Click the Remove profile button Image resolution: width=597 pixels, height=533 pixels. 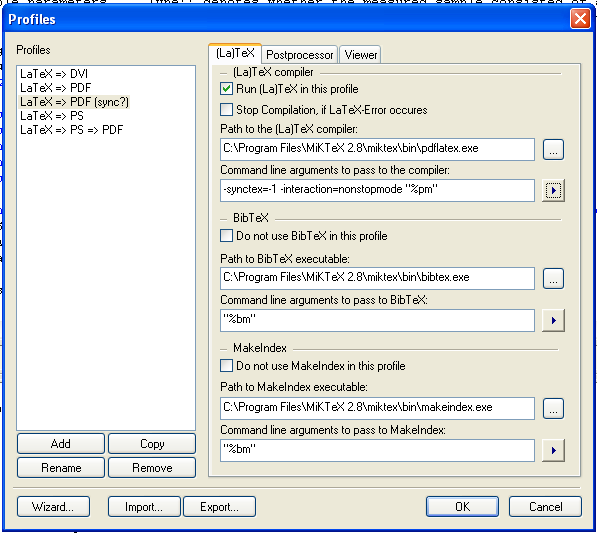[152, 468]
